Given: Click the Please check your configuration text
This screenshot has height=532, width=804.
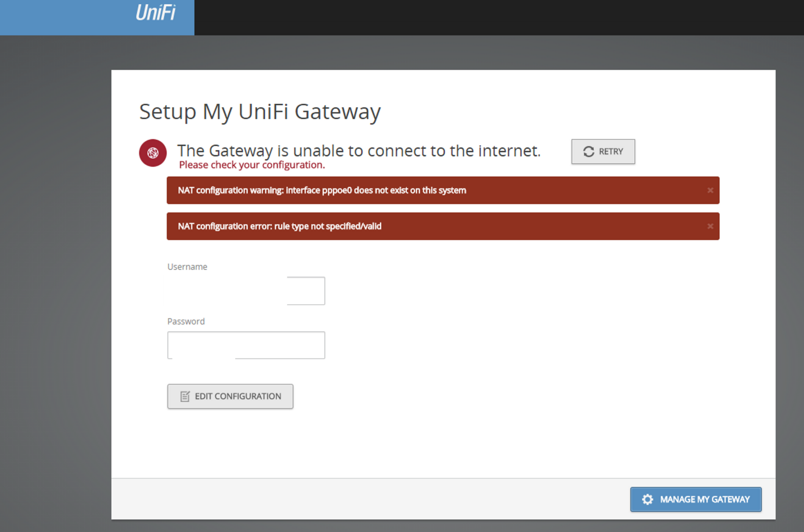Looking at the screenshot, I should [252, 165].
